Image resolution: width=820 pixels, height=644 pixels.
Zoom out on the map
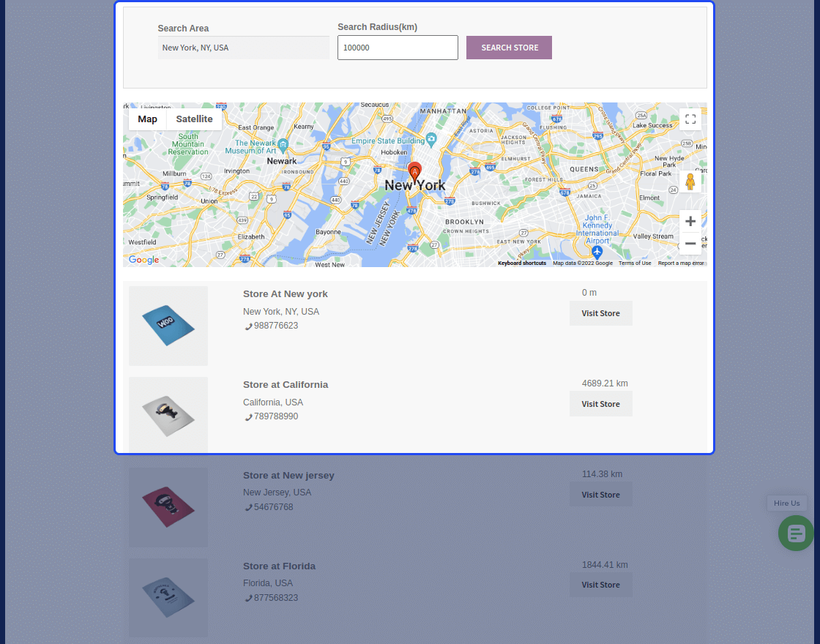pyautogui.click(x=690, y=243)
